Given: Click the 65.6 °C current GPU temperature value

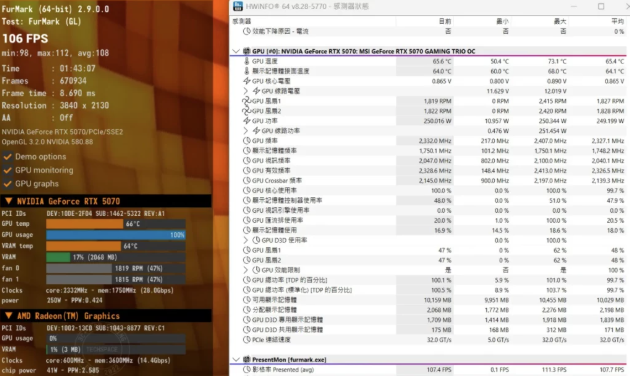Looking at the screenshot, I should click(x=442, y=61).
